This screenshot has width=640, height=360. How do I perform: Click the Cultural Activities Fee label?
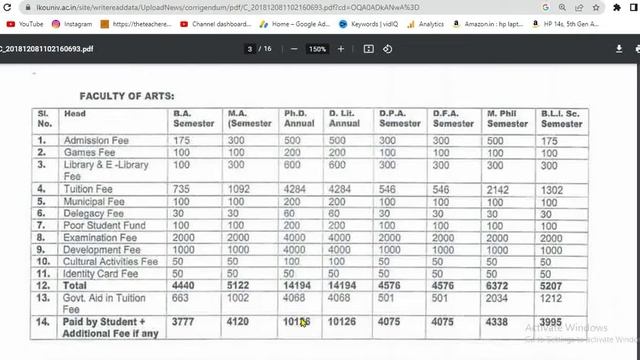click(x=110, y=262)
